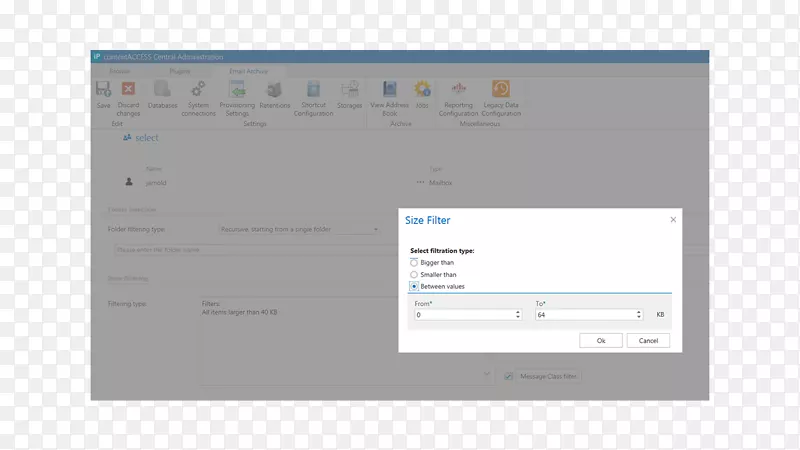Confirm the Size Filter with Ok
Viewport: 800px width, 450px height.
coord(601,340)
